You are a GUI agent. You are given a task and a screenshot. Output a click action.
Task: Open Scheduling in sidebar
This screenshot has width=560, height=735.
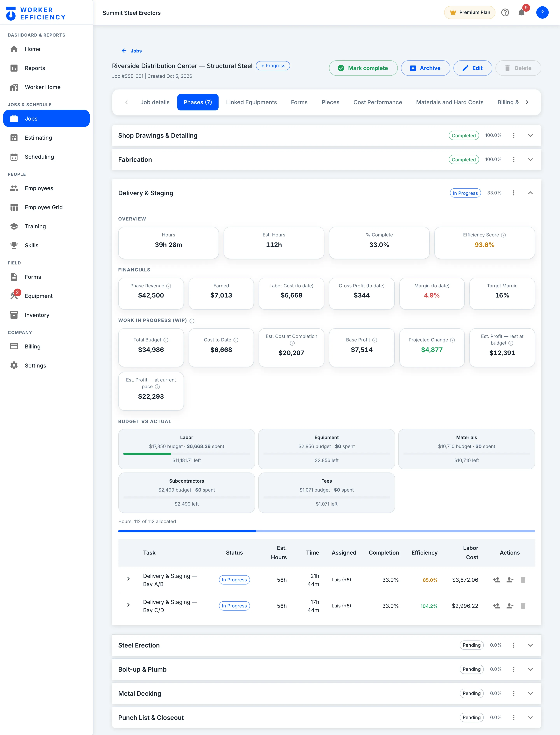pos(46,157)
